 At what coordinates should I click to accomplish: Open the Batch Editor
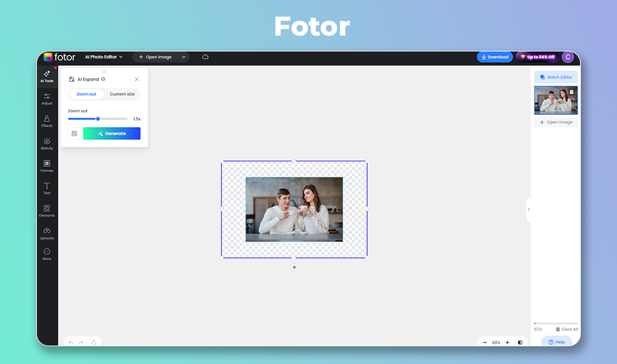click(555, 77)
